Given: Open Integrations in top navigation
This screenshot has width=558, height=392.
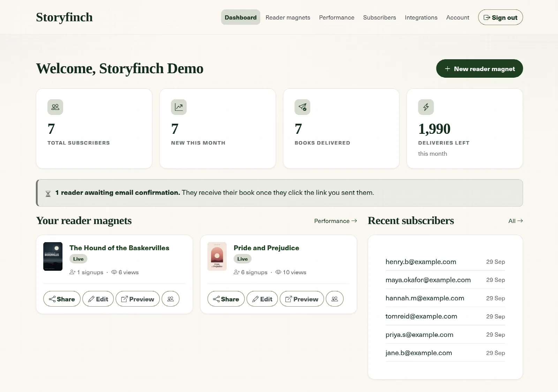Looking at the screenshot, I should pos(421,17).
